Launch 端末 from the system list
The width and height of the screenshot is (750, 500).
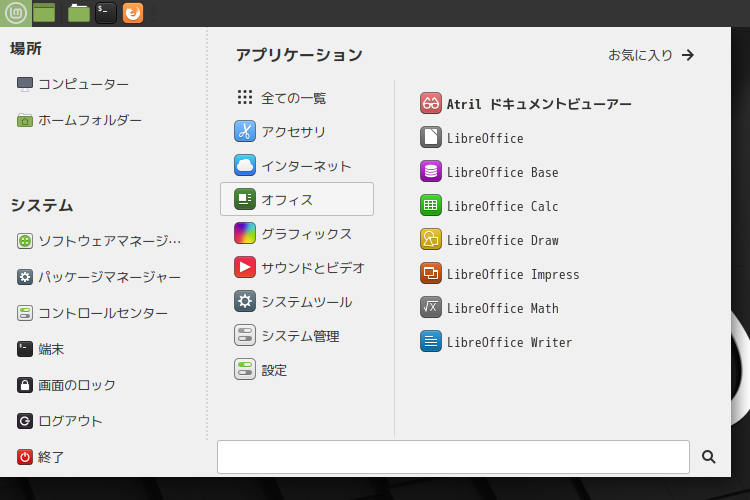coord(41,349)
